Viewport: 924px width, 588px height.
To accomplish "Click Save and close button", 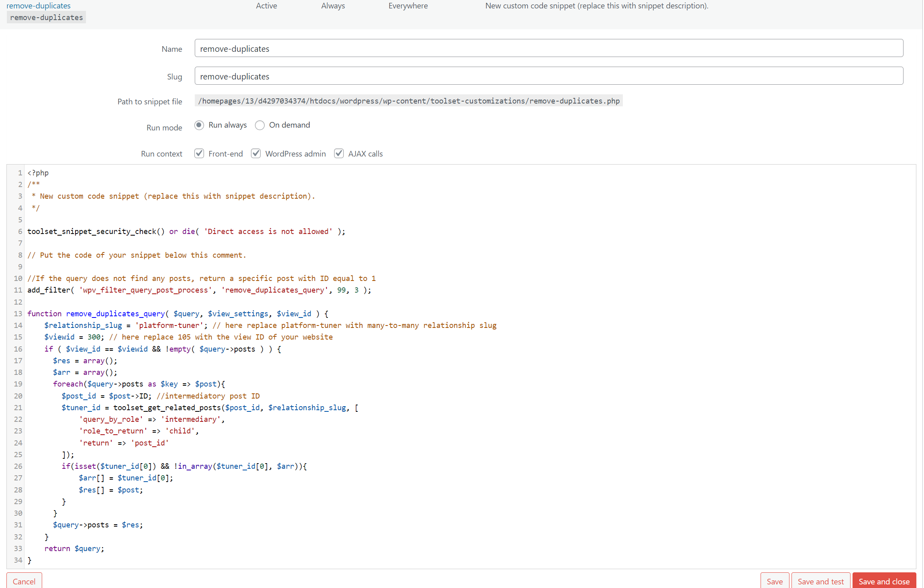I will 884,581.
